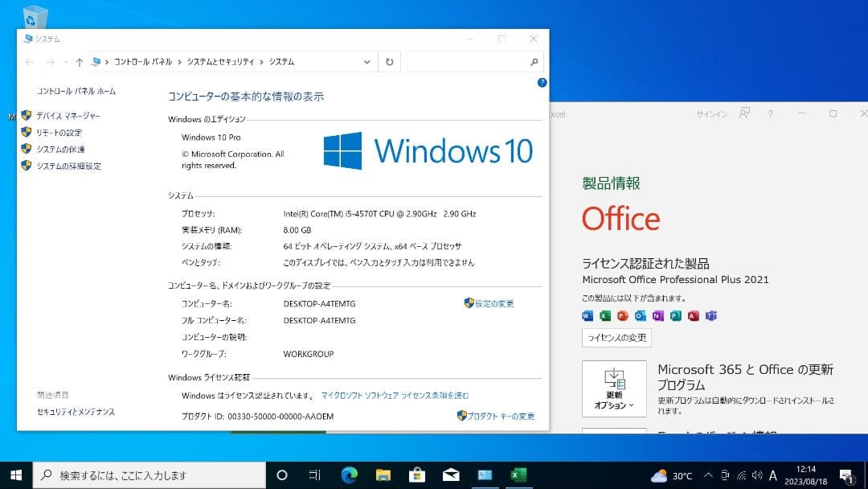The image size is (868, 489).
Task: Click product ID 00330-50000-00000-AAOEM
Action: pos(280,417)
